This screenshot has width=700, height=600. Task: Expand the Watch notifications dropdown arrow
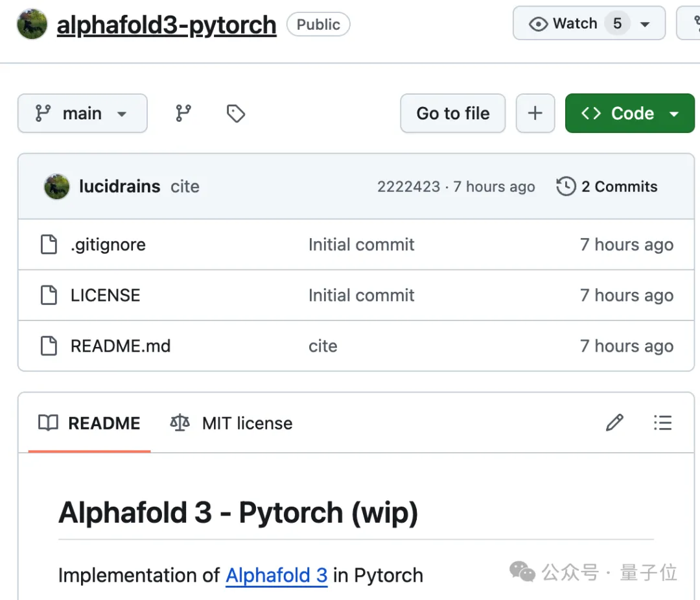coord(645,23)
